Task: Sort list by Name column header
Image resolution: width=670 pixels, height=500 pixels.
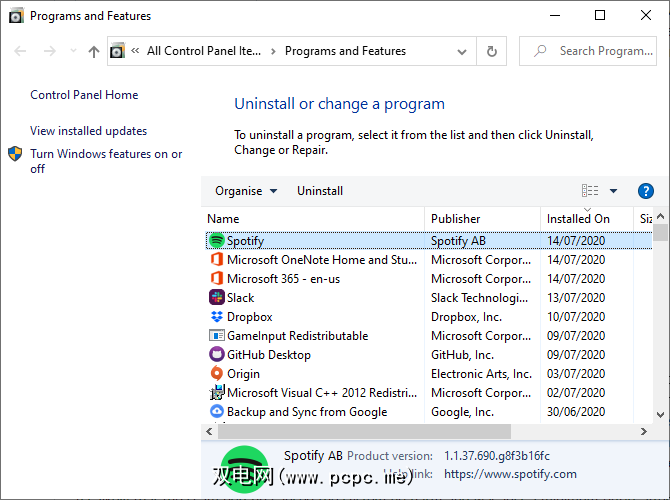Action: coord(313,219)
